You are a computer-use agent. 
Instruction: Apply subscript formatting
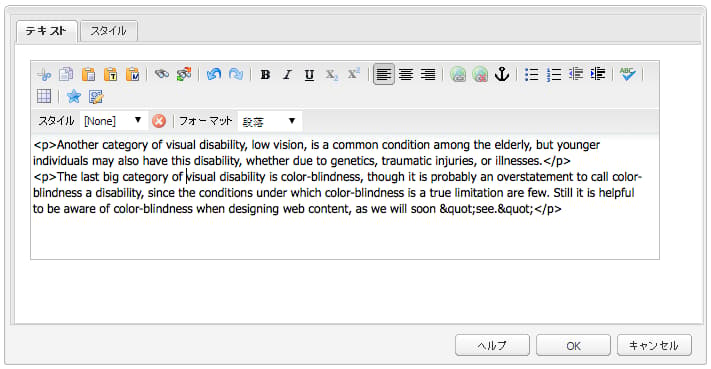tap(331, 74)
